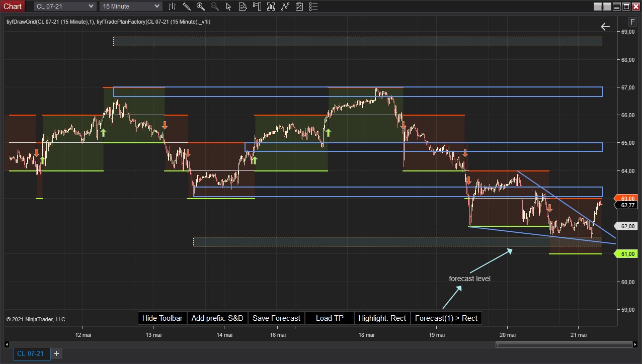Click the scrollbar left arrow

pos(7,344)
